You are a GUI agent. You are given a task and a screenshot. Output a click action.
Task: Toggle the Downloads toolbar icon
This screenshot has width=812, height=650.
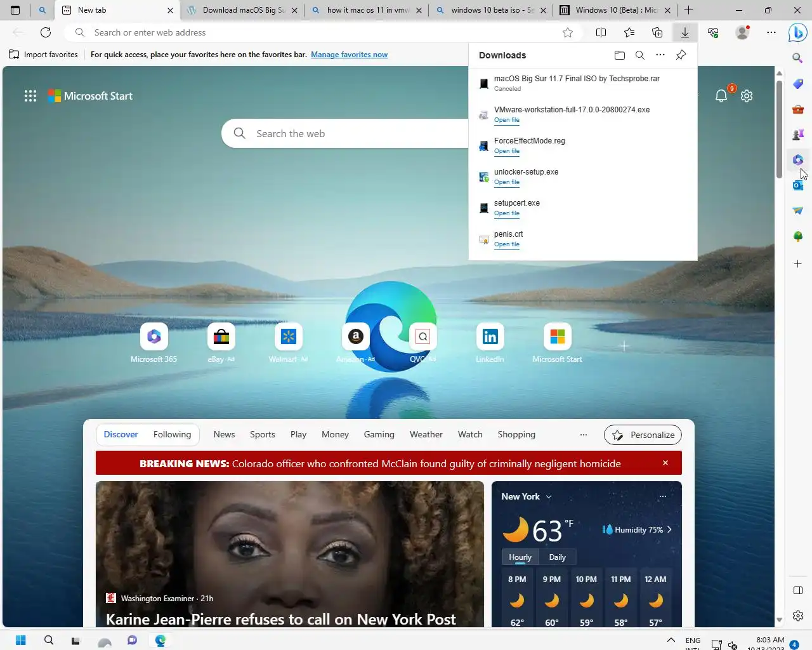click(x=685, y=32)
